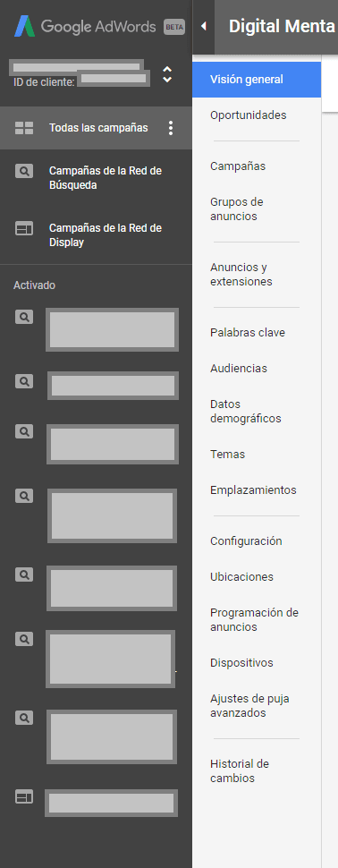This screenshot has width=338, height=868.
Task: Open Campañas de la Red de Display
Action: pyautogui.click(x=106, y=234)
